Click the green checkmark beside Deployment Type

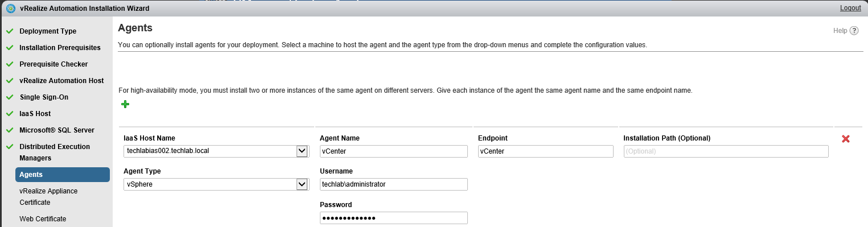(x=10, y=31)
